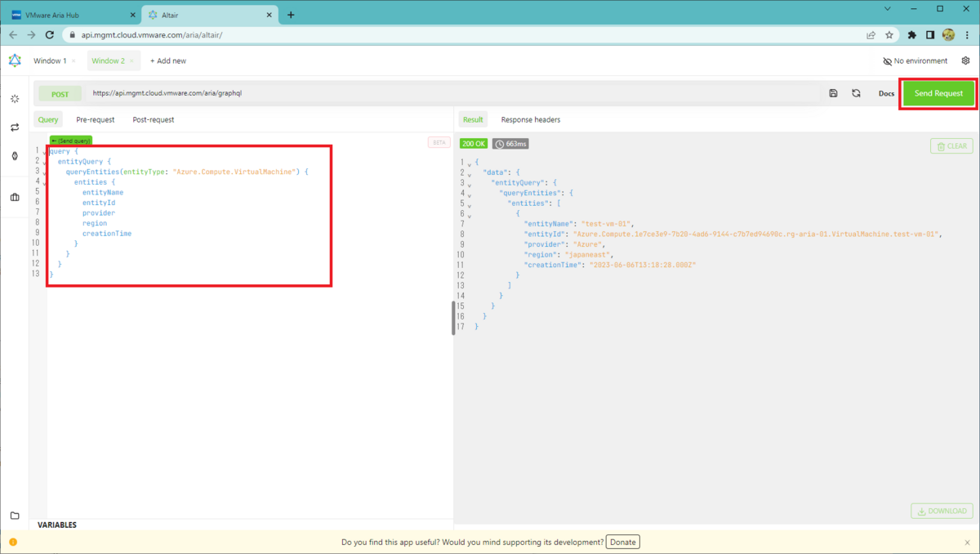Open the Response headers tab

[x=531, y=120]
